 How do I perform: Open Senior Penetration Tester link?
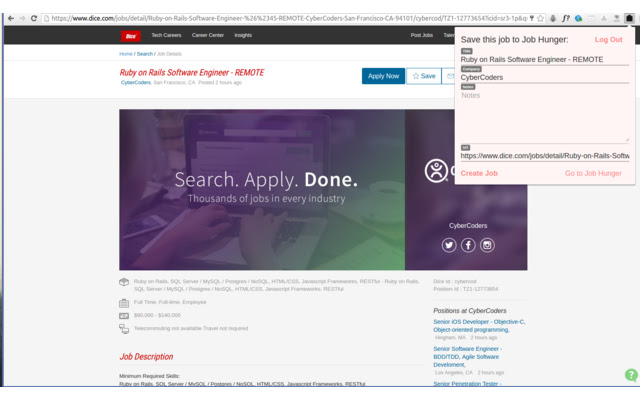467,384
